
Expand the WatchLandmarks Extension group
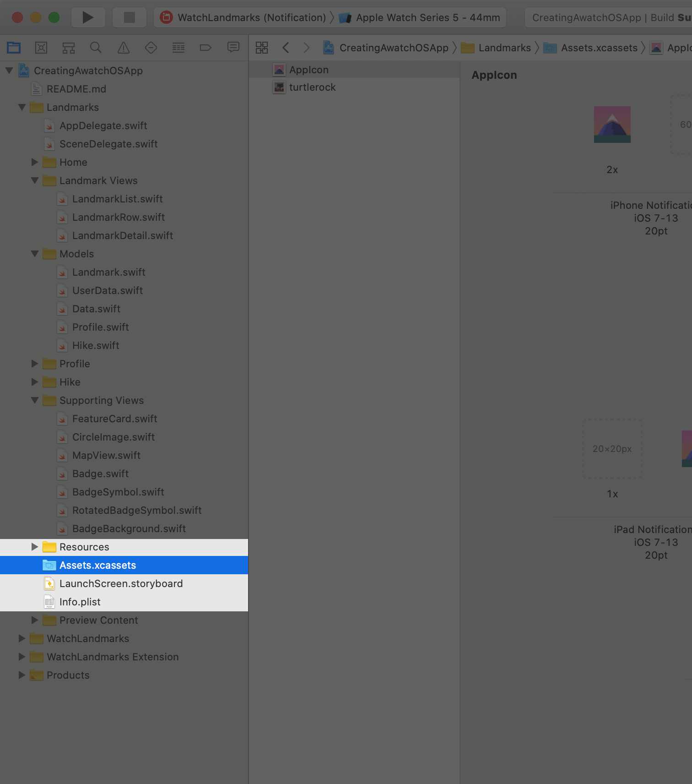pyautogui.click(x=22, y=657)
